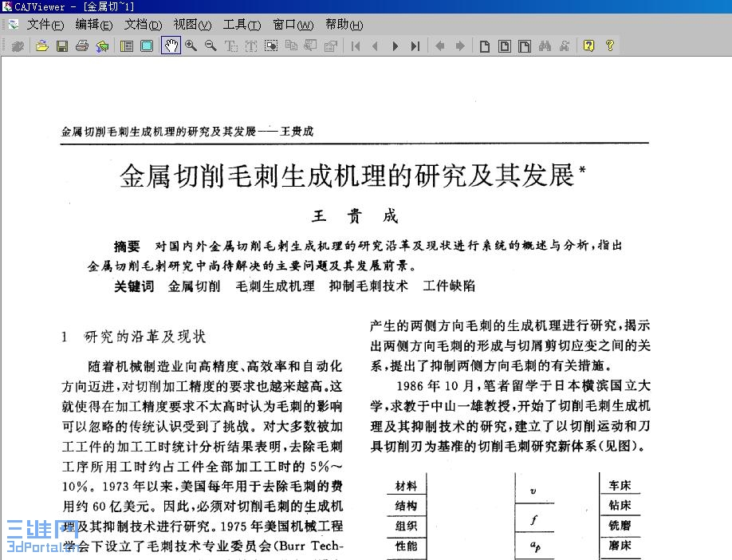
Task: Select the Hand tool
Action: pos(171,45)
